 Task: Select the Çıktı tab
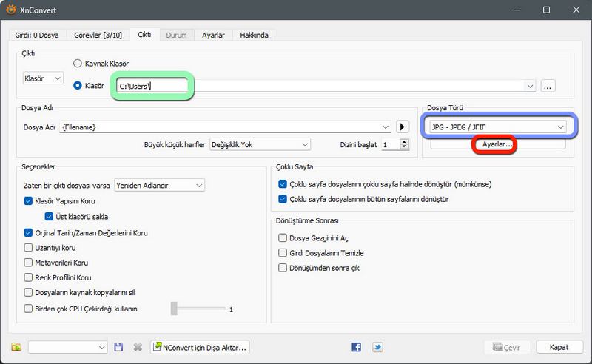[x=144, y=34]
